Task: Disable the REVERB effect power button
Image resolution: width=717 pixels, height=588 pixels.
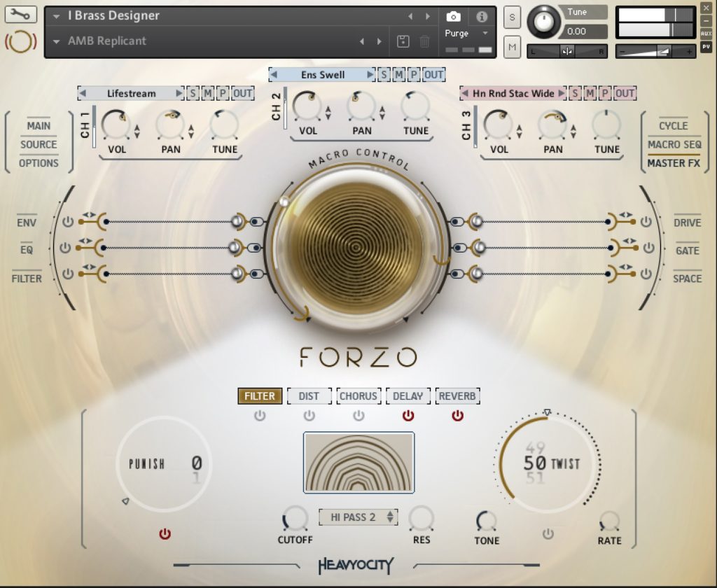Action: 457,416
